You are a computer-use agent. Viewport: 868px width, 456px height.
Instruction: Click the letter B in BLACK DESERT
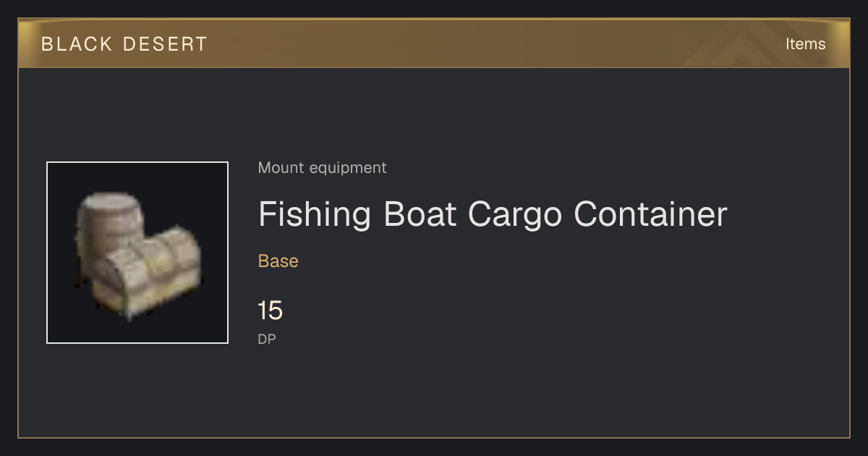47,44
